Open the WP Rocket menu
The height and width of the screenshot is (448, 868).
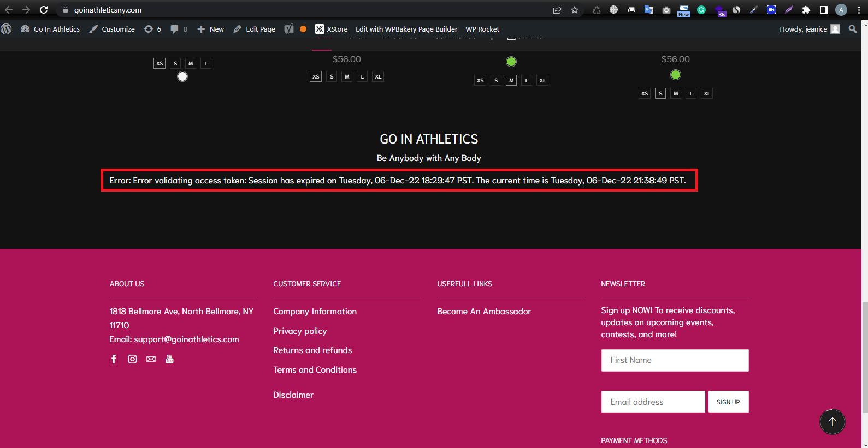point(482,29)
